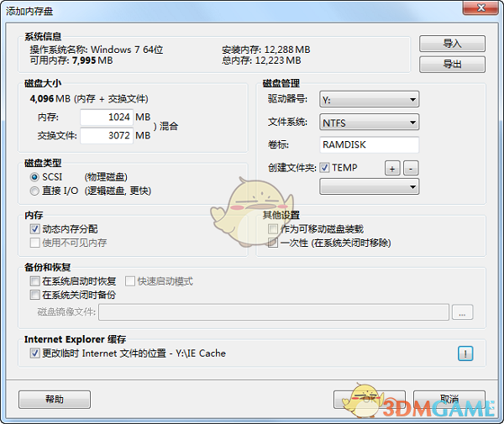The height and width of the screenshot is (424, 504).
Task: Click the minus button to remove folder
Action: [411, 168]
